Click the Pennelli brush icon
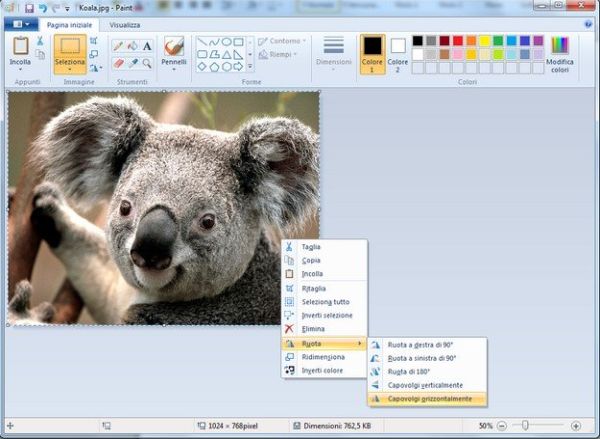600x439 pixels. tap(174, 46)
